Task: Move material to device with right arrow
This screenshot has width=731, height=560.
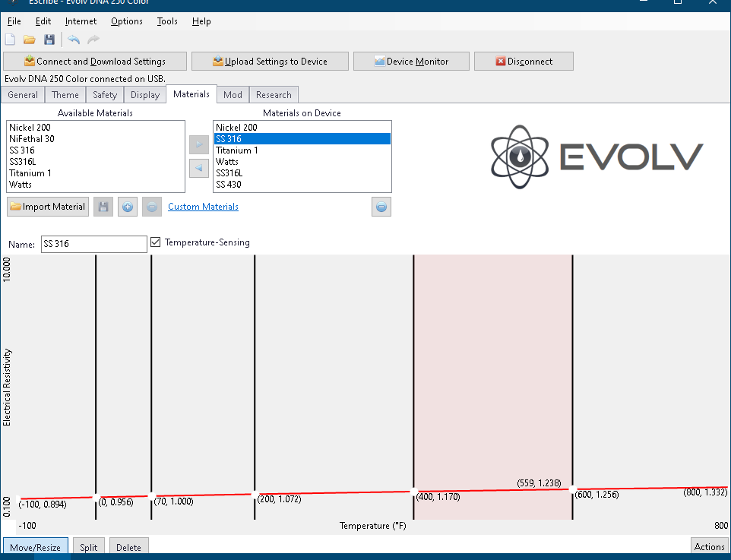Action: 198,144
